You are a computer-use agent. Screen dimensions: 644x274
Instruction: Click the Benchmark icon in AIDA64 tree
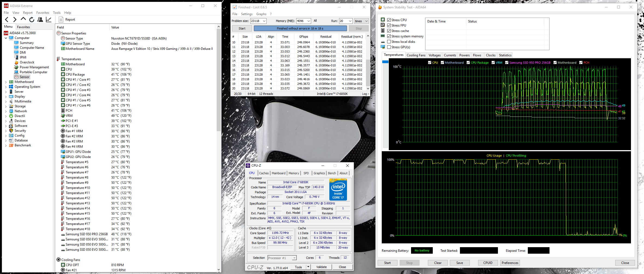pyautogui.click(x=11, y=145)
